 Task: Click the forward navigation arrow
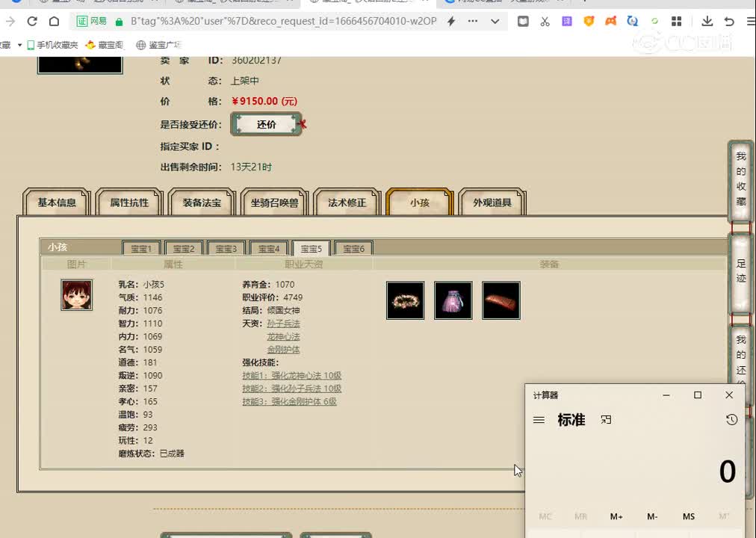point(10,21)
